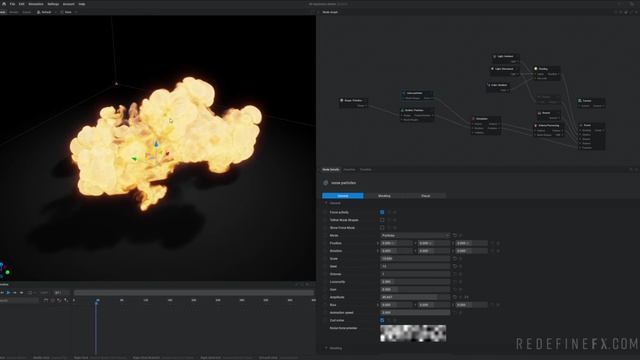Screen dimensions: 640x360
Task: Open the Edit menu
Action: click(22, 4)
